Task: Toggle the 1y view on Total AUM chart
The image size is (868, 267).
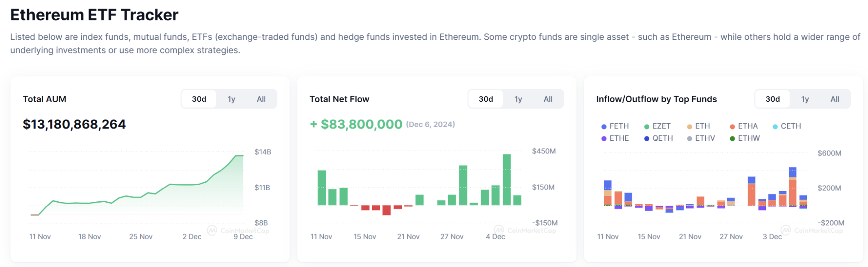Action: pos(231,99)
